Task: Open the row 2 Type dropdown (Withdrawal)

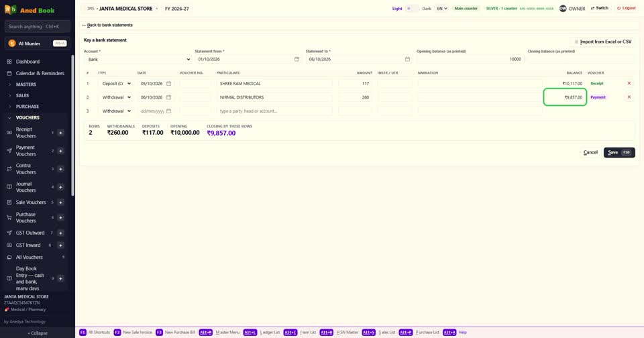Action: tap(116, 97)
